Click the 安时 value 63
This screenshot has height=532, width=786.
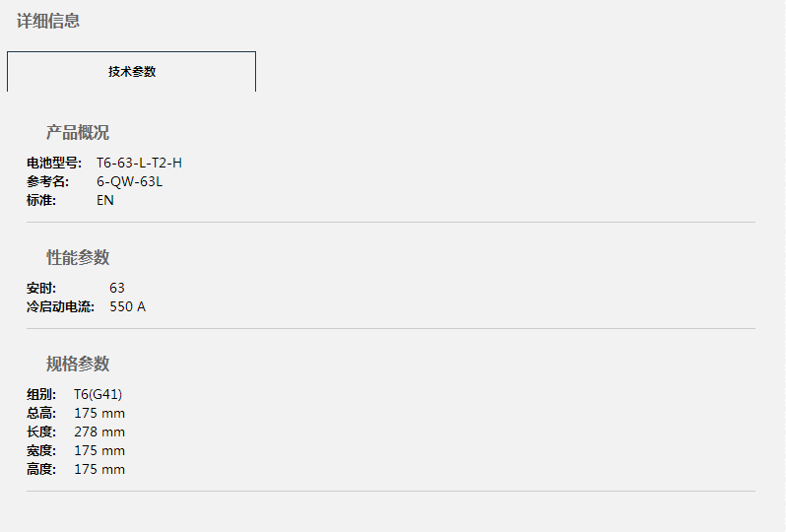pyautogui.click(x=117, y=288)
